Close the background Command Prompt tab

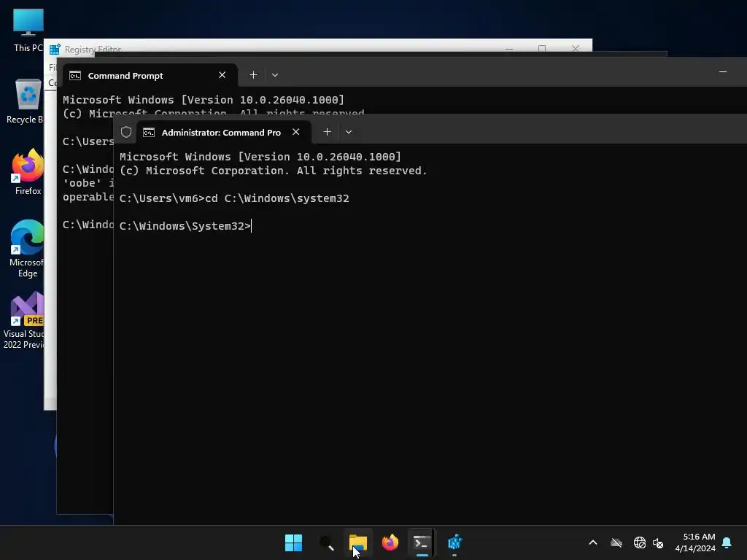click(222, 75)
